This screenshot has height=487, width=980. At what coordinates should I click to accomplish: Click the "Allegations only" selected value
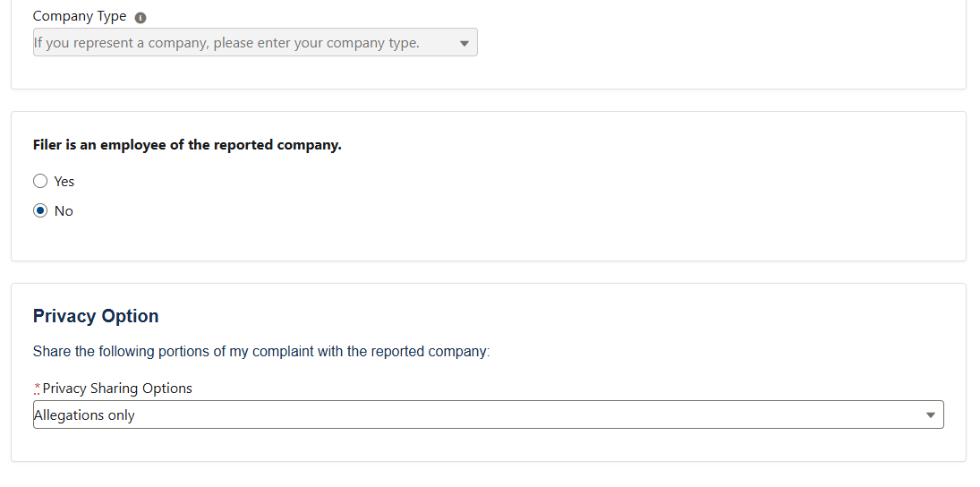[84, 415]
